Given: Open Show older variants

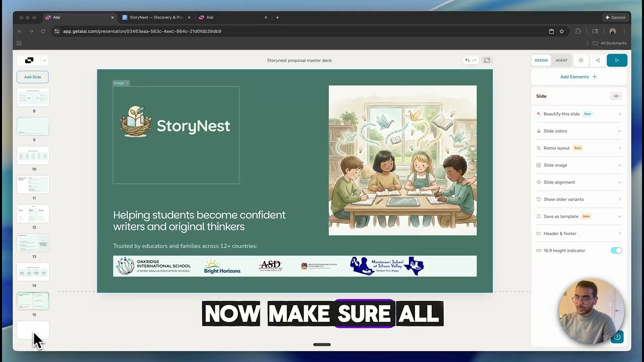Looking at the screenshot, I should click(579, 200).
